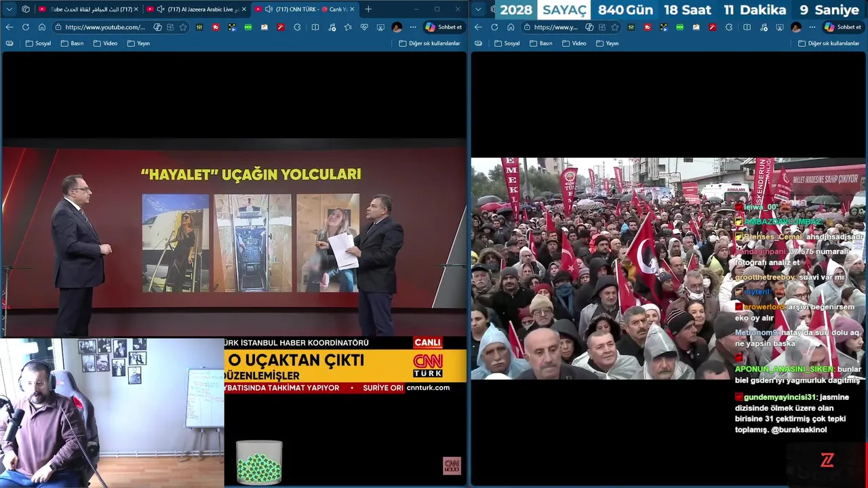Open a new tab in left browser
Image resolution: width=868 pixels, height=488 pixels.
pyautogui.click(x=368, y=9)
